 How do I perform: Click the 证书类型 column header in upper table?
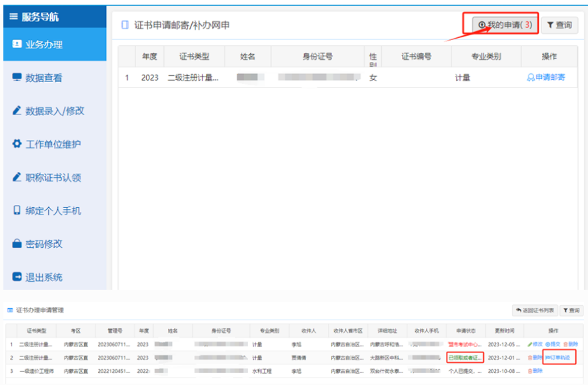[194, 57]
